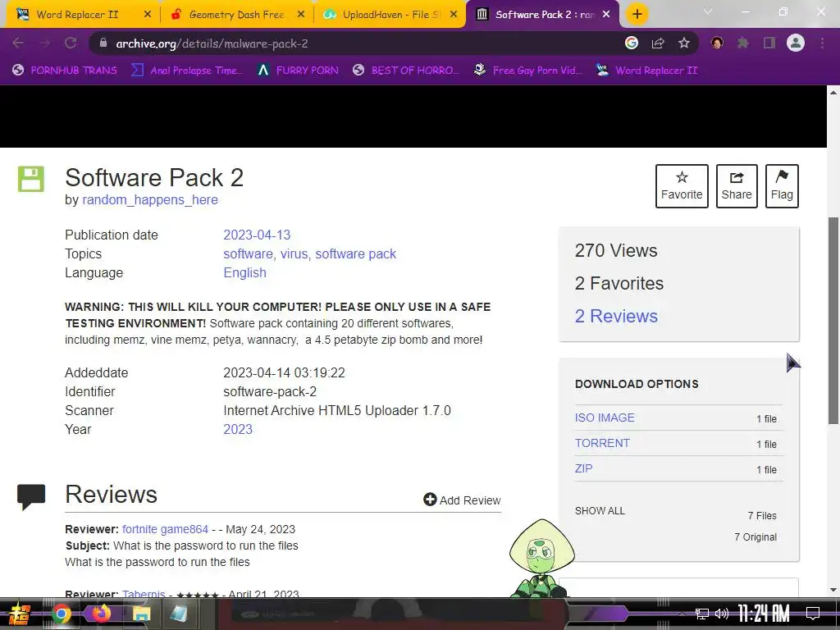
Task: Open uploader random_happens_here profile
Action: pos(150,200)
